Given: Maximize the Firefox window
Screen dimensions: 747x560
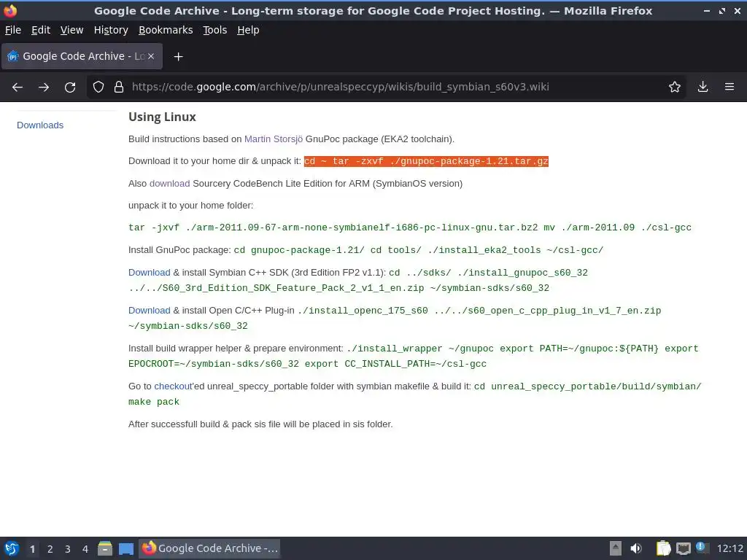Looking at the screenshot, I should pos(722,10).
